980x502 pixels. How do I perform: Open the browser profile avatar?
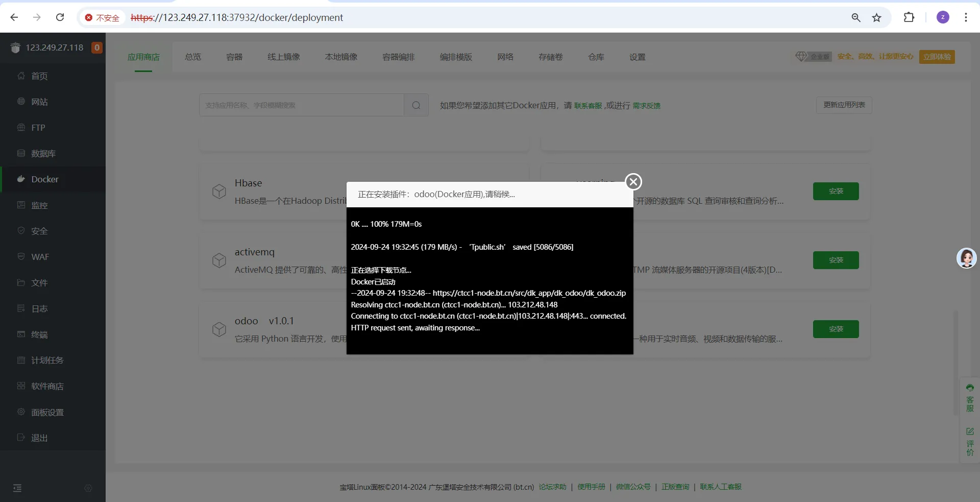pos(943,17)
